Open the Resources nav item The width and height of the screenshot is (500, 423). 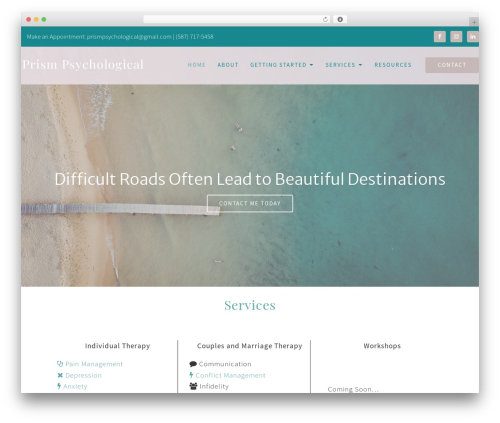click(393, 65)
